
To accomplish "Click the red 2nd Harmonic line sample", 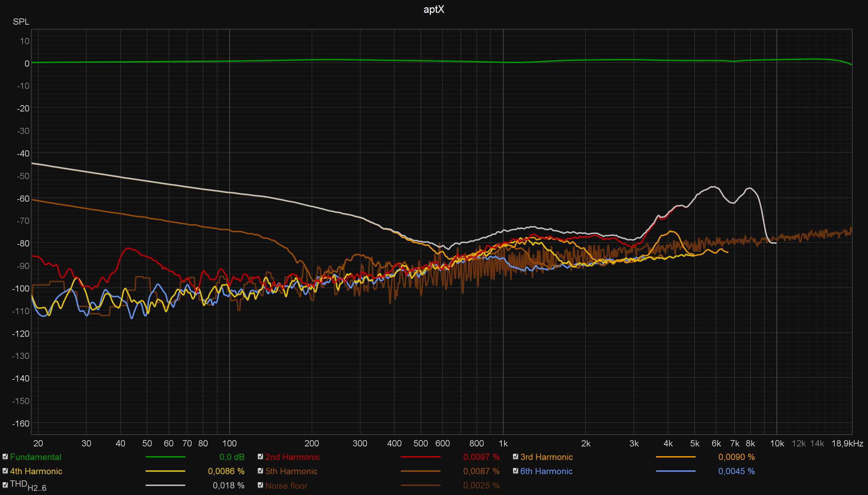I will coord(420,457).
